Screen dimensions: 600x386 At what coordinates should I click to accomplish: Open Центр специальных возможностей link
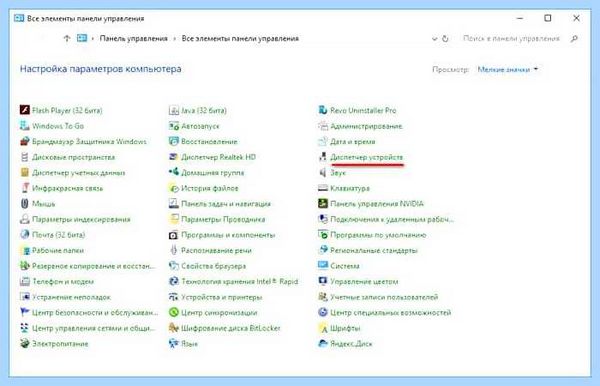point(391,313)
